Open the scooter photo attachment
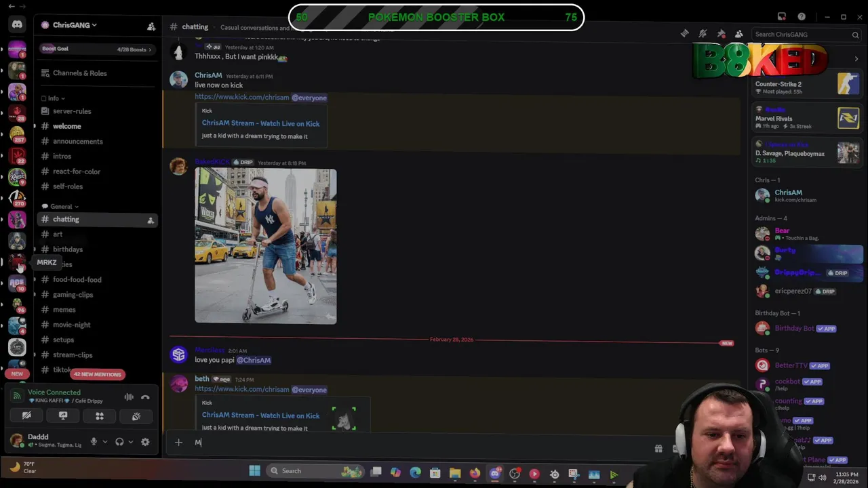868x488 pixels. (x=265, y=246)
